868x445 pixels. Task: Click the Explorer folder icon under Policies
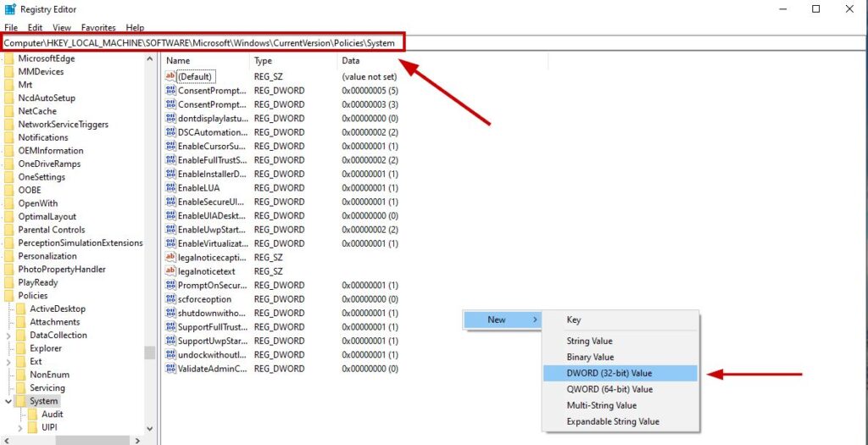coord(20,348)
